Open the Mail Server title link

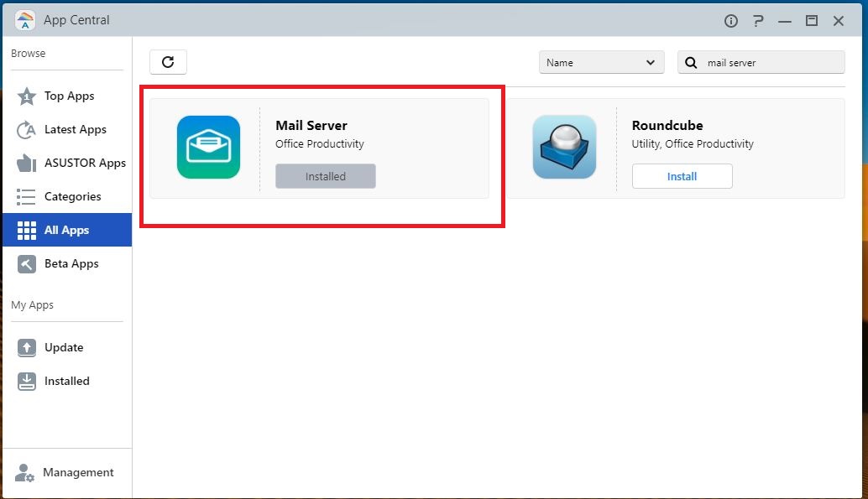[311, 126]
